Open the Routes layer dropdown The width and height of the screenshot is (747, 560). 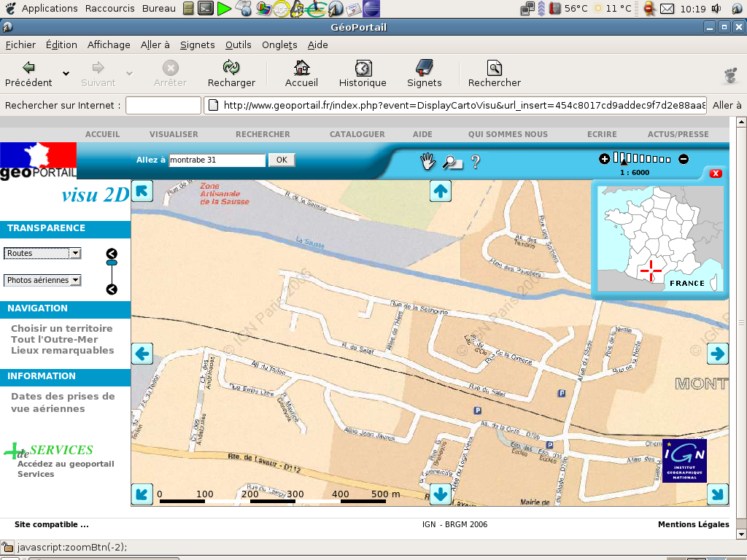tap(42, 253)
